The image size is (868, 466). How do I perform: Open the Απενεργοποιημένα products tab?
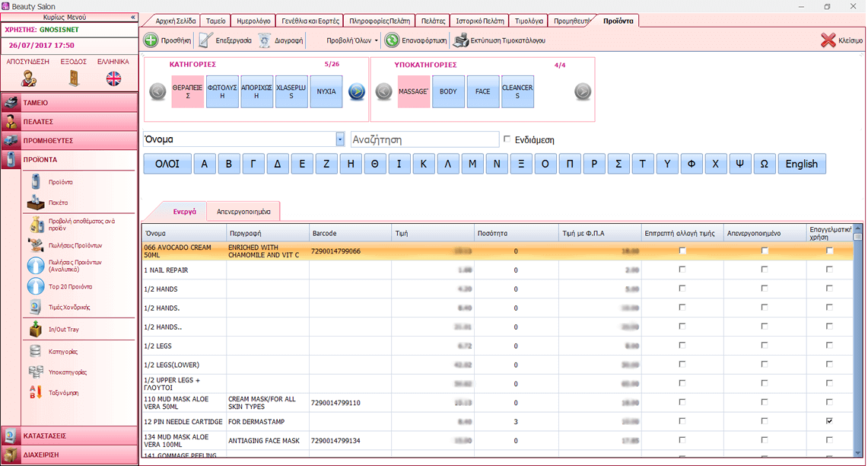pos(243,212)
